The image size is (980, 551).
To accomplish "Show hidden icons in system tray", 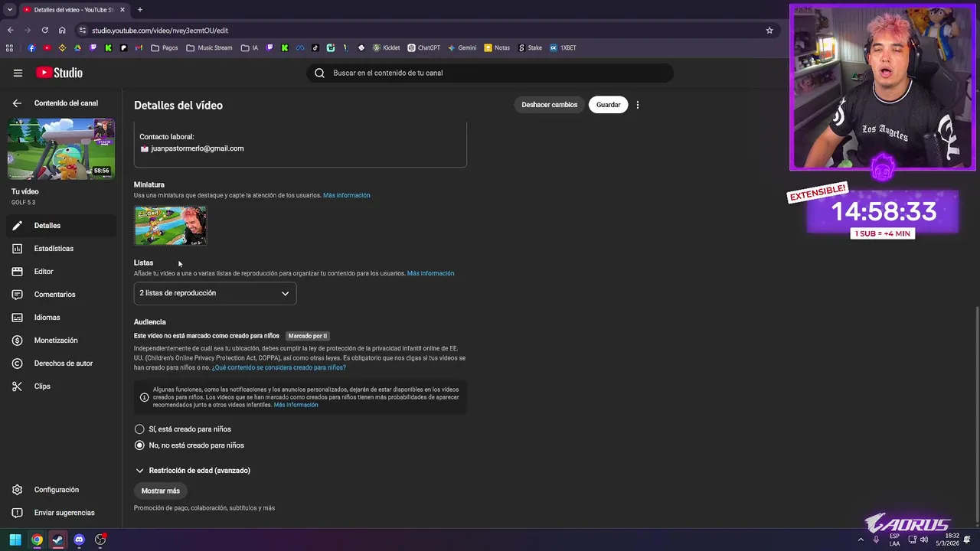I will click(861, 540).
